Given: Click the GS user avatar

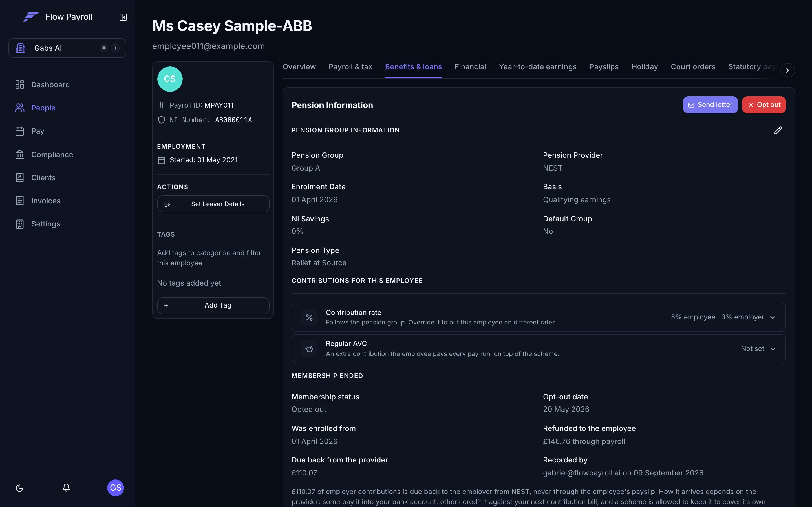Looking at the screenshot, I should coord(115,488).
